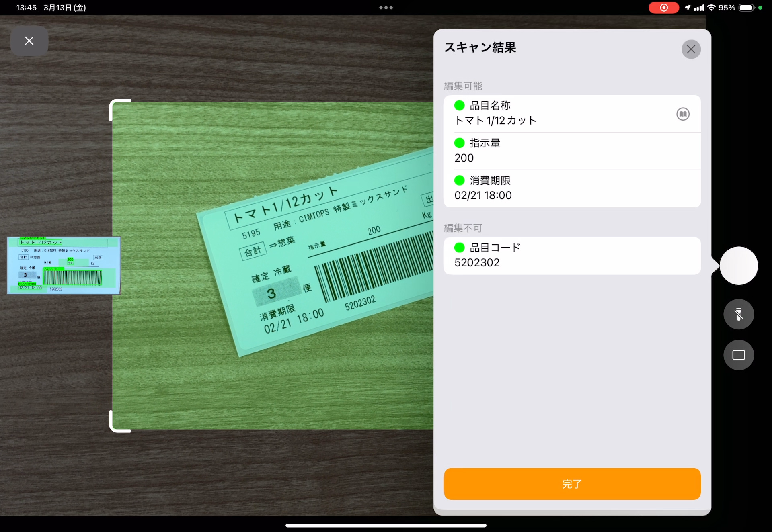
Task: Tap the orange 完了 button
Action: coord(572,484)
